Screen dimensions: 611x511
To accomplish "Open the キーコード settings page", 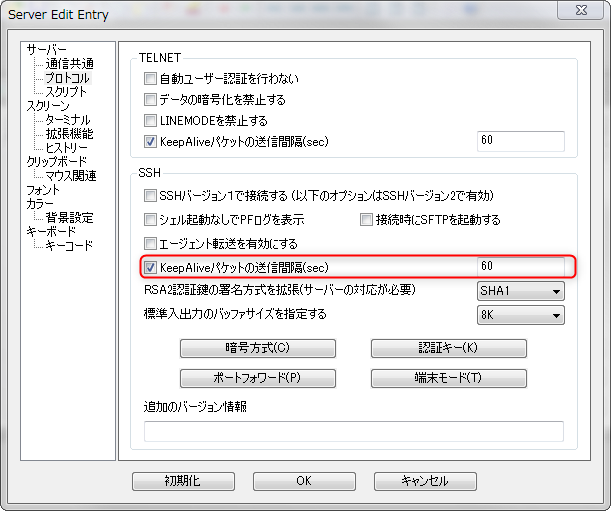I will 69,246.
